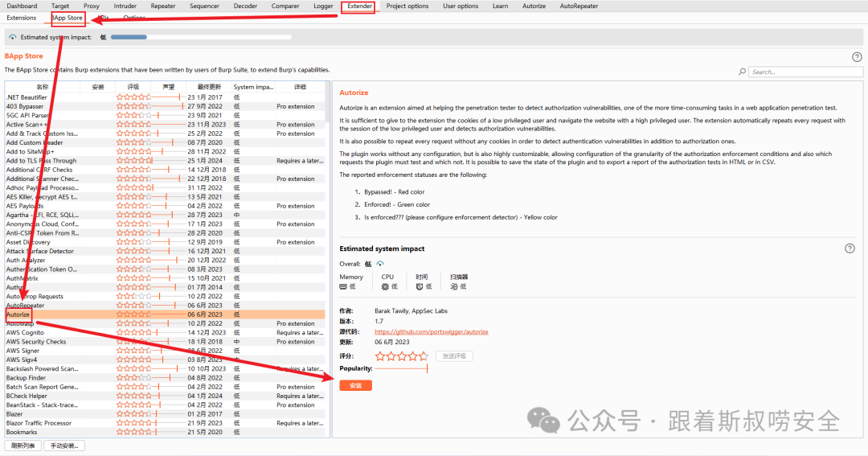Screen dimensions: 868x456
Task: Sort list by 详细 column header
Action: pyautogui.click(x=300, y=87)
